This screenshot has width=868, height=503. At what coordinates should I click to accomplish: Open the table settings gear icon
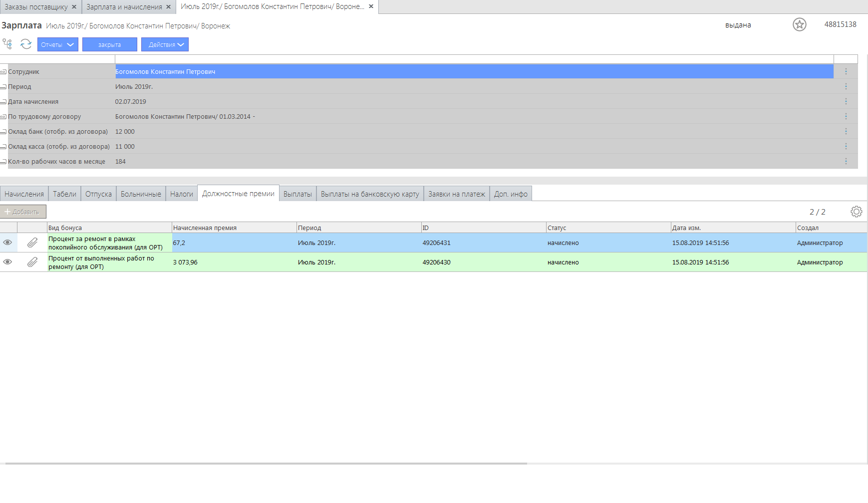point(856,212)
